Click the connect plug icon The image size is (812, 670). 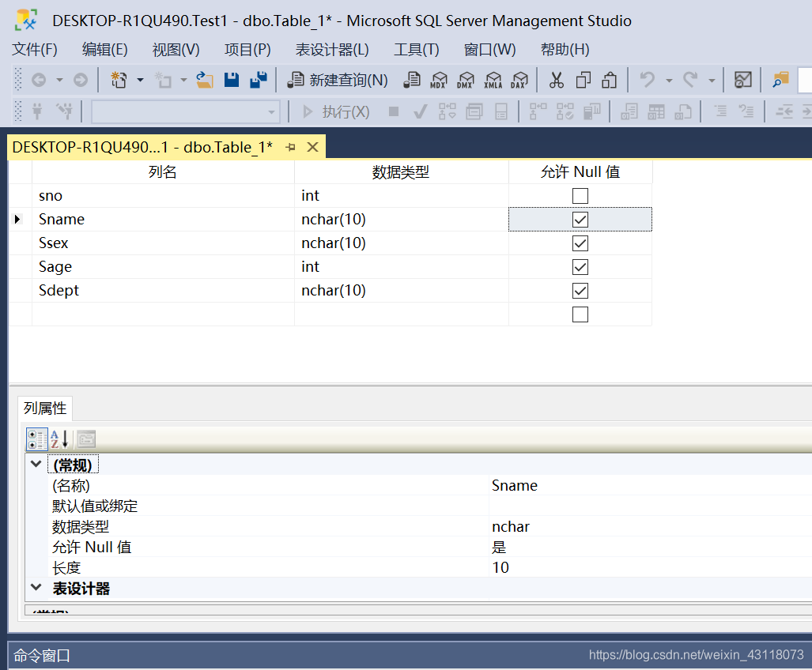(37, 111)
